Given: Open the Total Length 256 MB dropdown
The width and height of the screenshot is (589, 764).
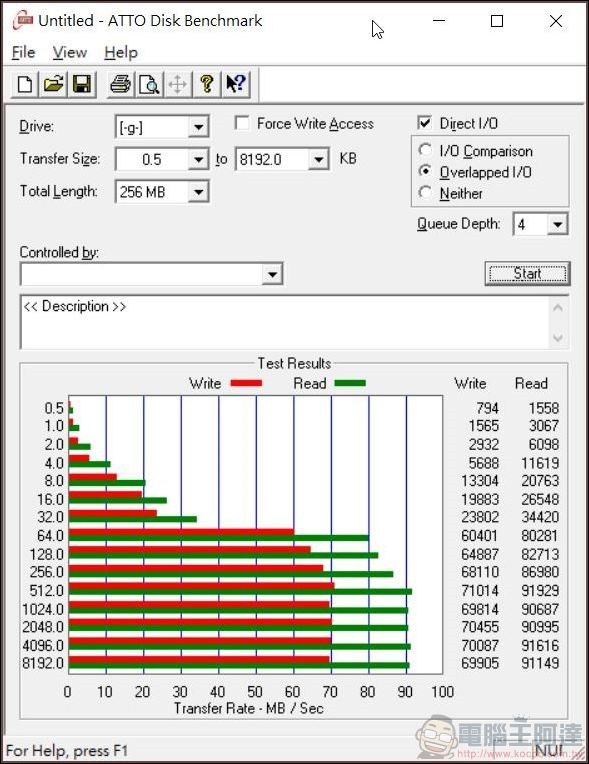Looking at the screenshot, I should (x=198, y=191).
